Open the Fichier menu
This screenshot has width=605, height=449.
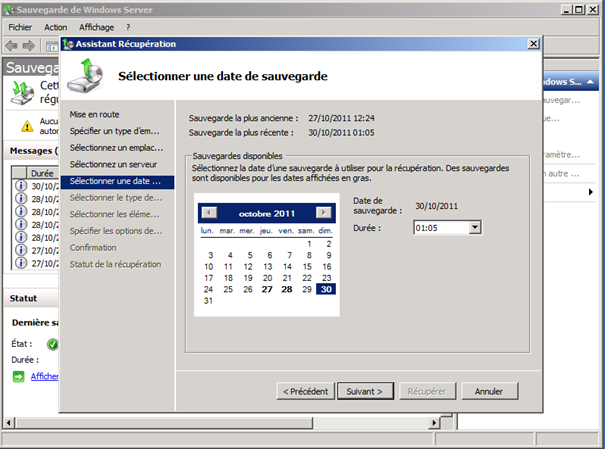tap(20, 27)
